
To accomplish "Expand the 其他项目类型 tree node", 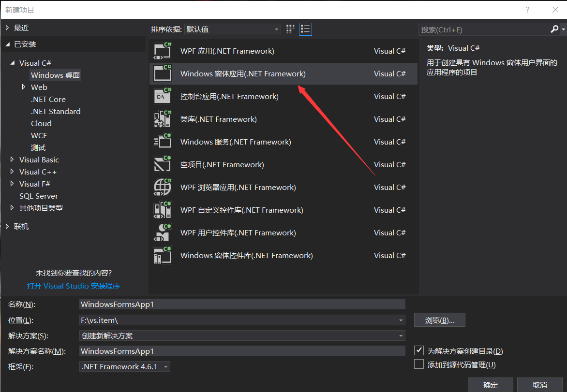I will pyautogui.click(x=12, y=208).
